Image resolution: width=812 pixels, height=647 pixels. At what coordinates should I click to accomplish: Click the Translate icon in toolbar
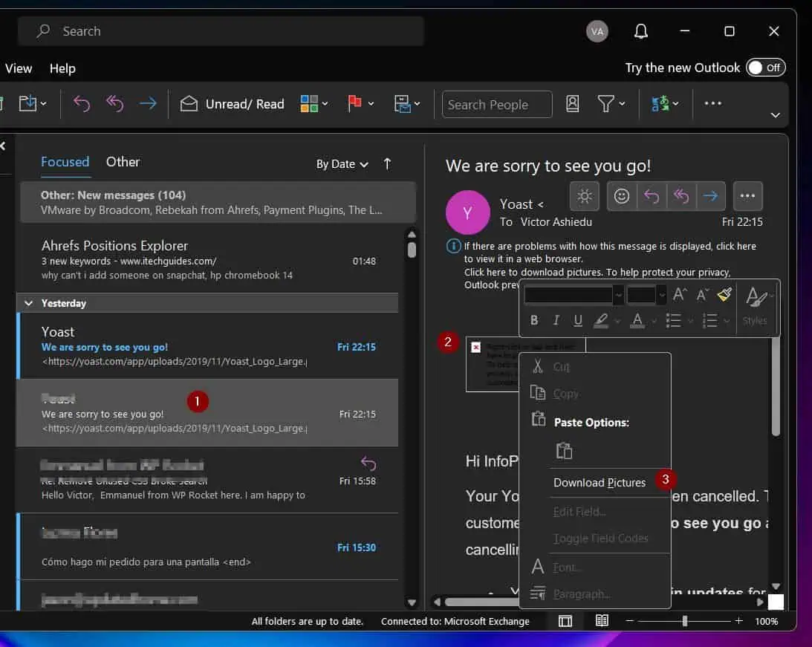(x=660, y=103)
